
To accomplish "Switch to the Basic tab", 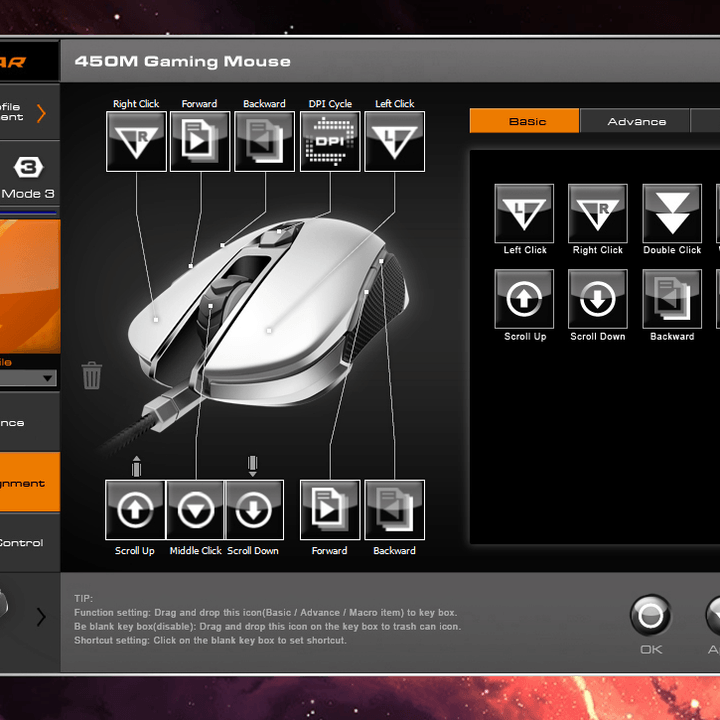I will [x=524, y=121].
